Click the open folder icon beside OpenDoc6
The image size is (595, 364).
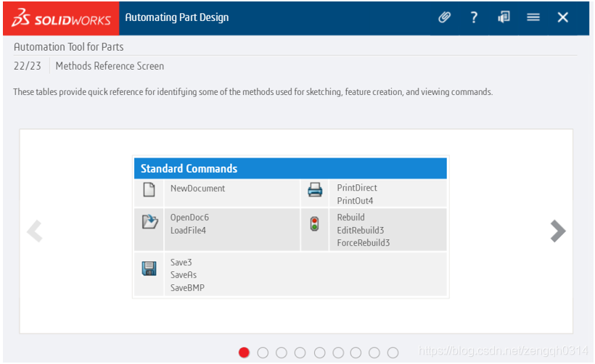coord(149,222)
